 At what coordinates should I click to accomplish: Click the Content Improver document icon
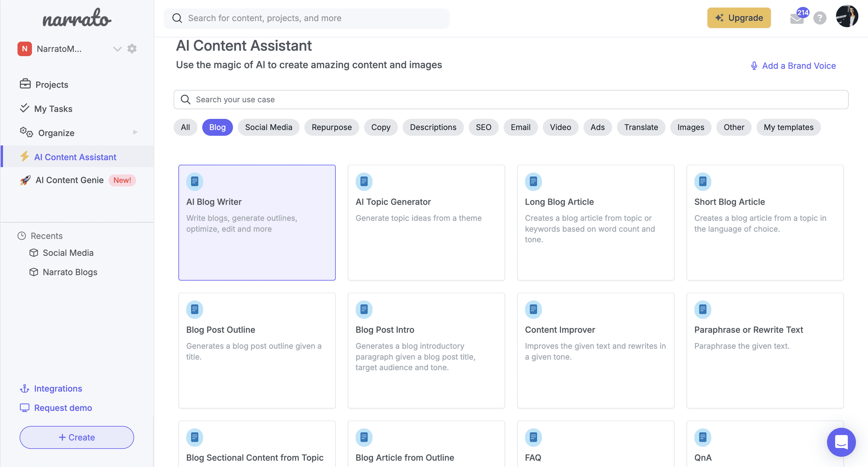coord(533,309)
